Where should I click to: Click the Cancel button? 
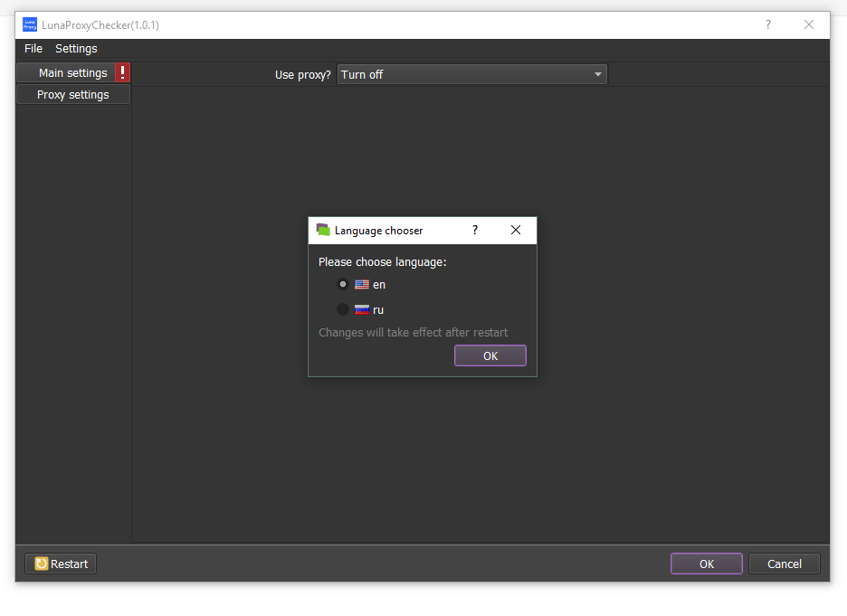point(784,564)
